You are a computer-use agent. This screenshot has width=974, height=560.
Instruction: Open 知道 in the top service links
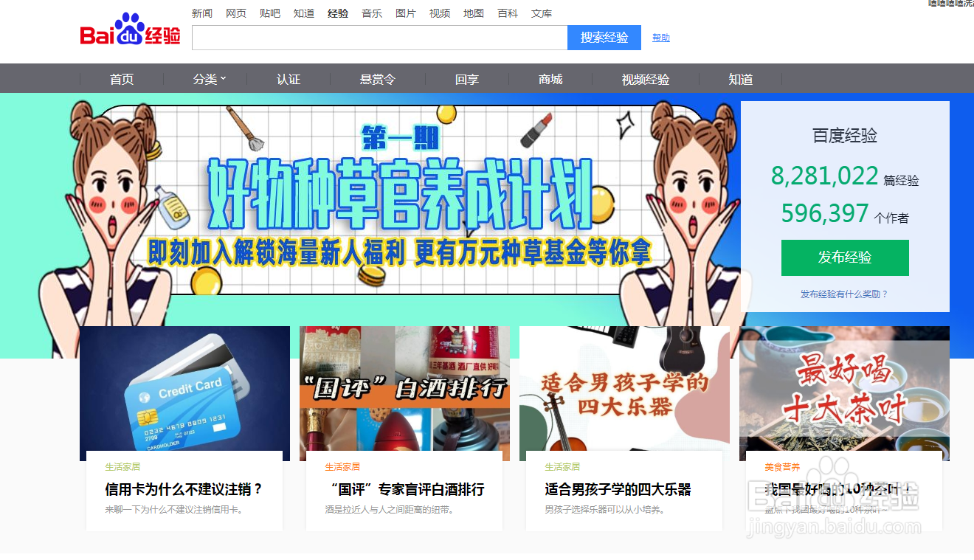304,13
